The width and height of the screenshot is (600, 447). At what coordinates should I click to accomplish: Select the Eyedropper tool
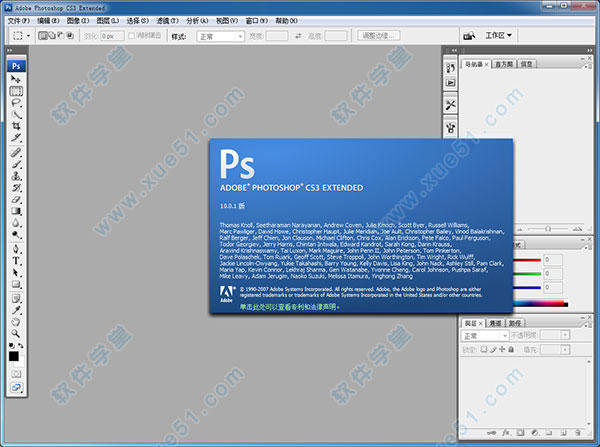[16, 310]
